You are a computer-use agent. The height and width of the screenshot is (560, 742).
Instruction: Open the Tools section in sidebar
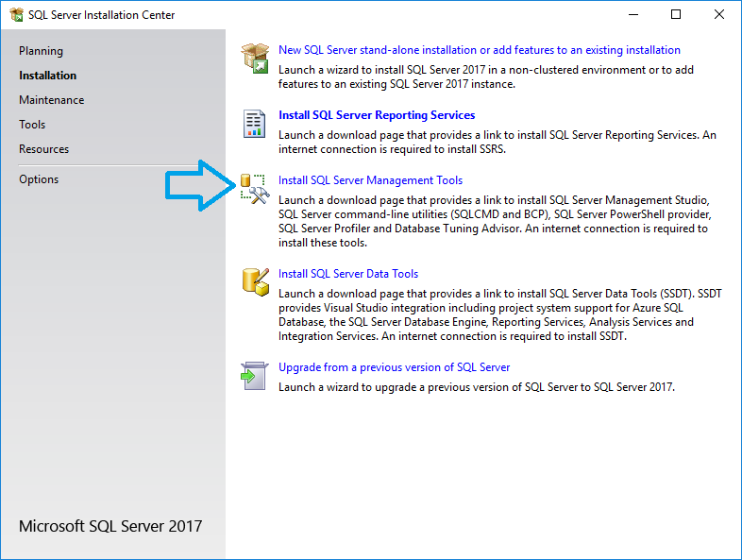(x=32, y=125)
